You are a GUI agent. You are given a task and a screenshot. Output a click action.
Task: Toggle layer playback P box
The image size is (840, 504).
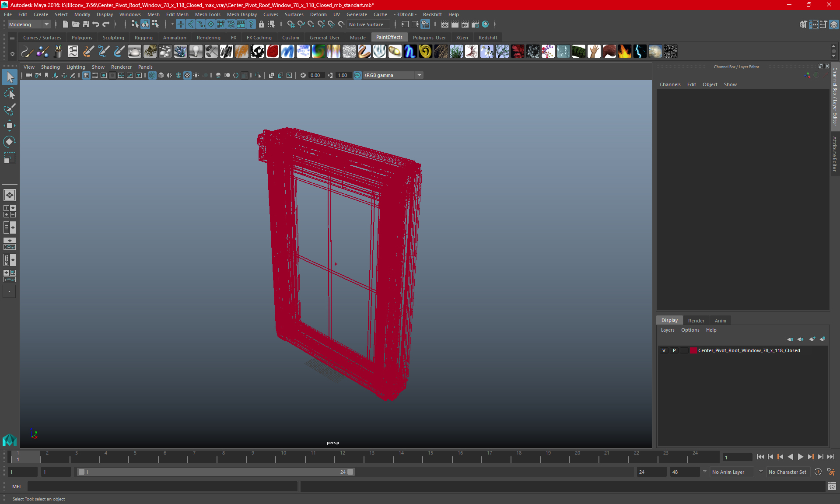click(674, 350)
